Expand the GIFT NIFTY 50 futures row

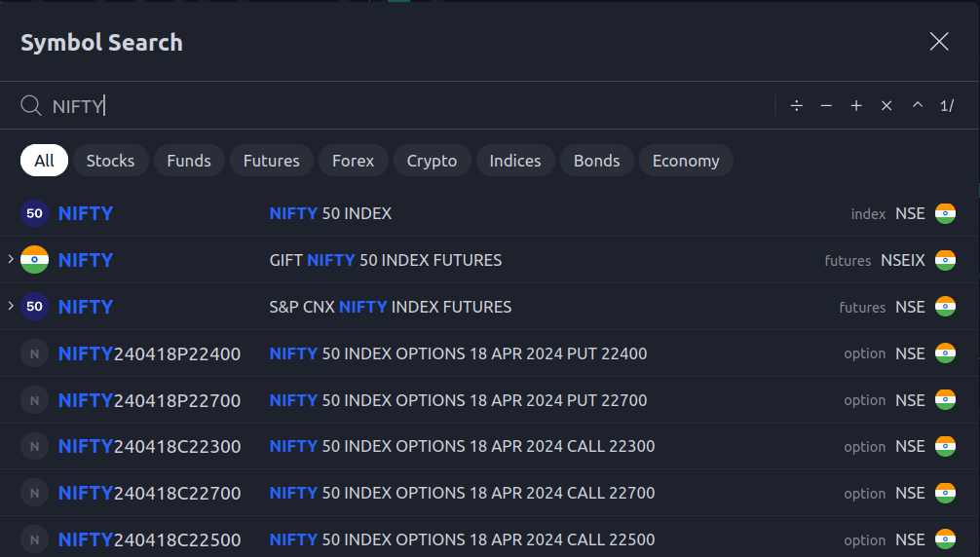(x=11, y=260)
